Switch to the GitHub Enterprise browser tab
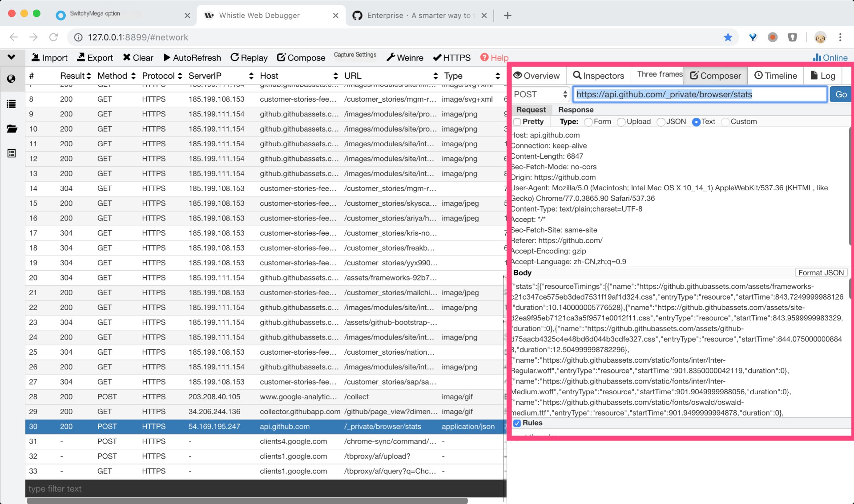Viewport: 854px width, 504px height. [420, 15]
